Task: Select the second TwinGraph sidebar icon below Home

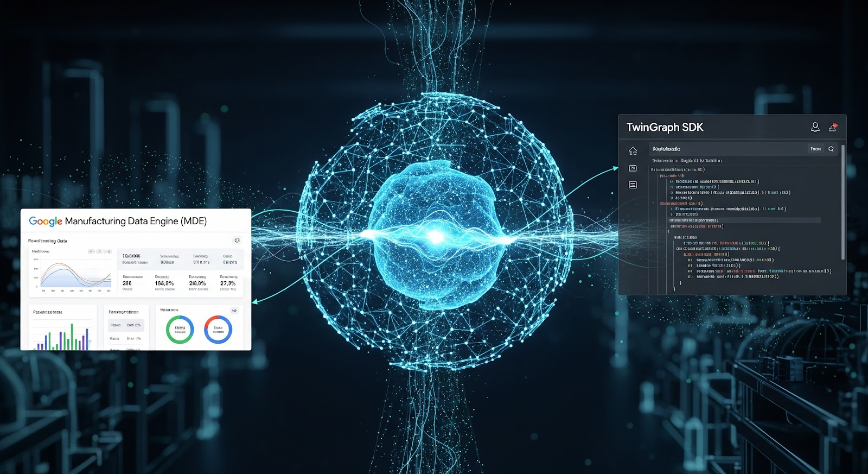Action: (x=633, y=168)
